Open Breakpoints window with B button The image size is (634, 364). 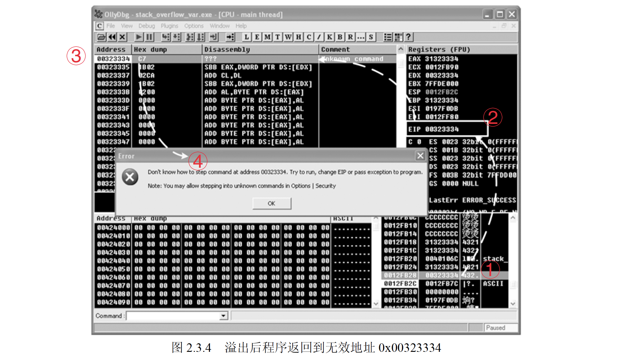click(340, 37)
